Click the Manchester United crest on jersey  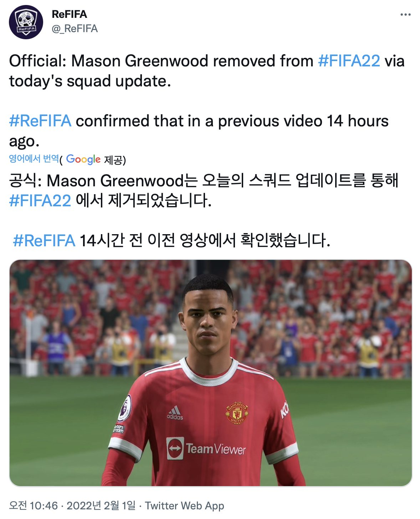click(237, 413)
